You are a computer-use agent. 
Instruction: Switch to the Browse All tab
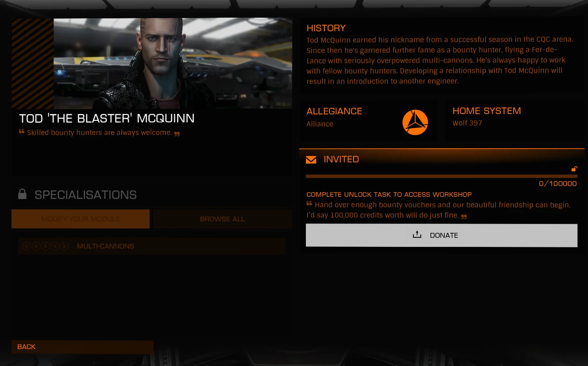(x=222, y=219)
